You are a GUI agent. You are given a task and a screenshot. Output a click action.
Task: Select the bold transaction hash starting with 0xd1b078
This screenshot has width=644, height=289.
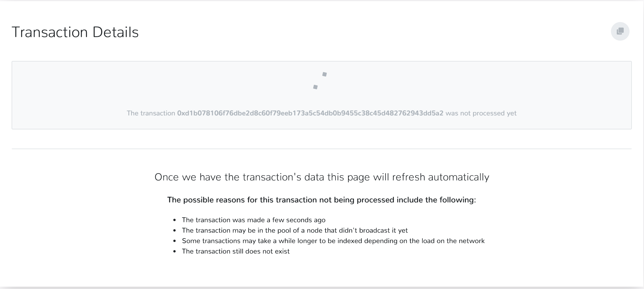tap(310, 113)
